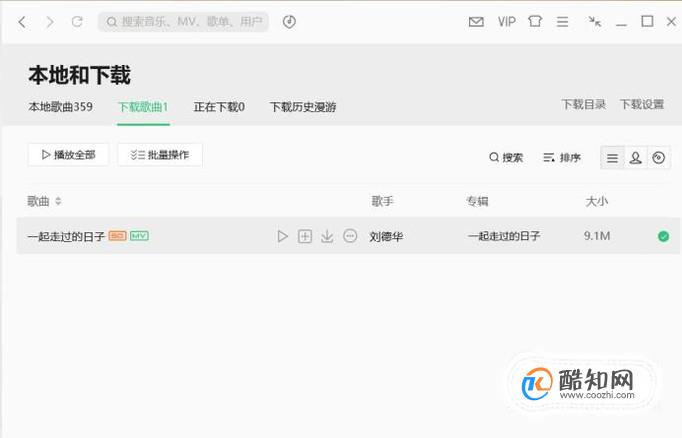
Task: Open the 下载历史漫游 tab
Action: click(x=303, y=107)
